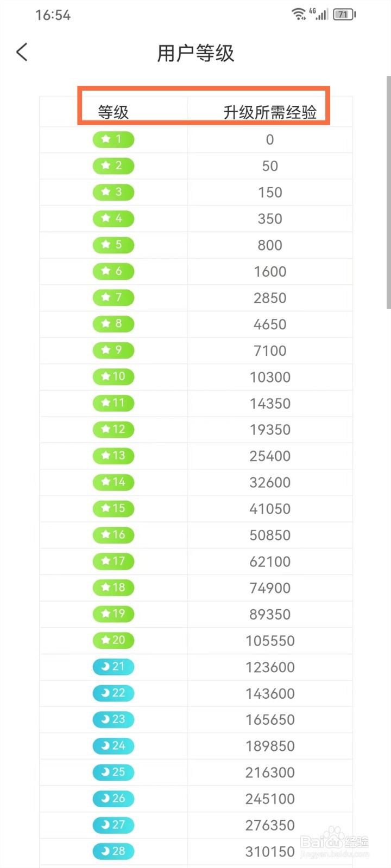Image resolution: width=391 pixels, height=868 pixels.
Task: Select the 105550 experience value
Action: [x=270, y=641]
